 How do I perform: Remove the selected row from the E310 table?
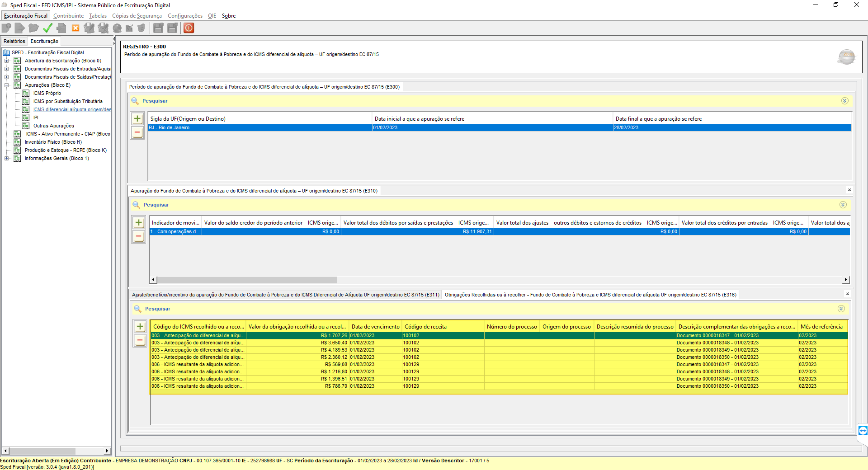[139, 236]
